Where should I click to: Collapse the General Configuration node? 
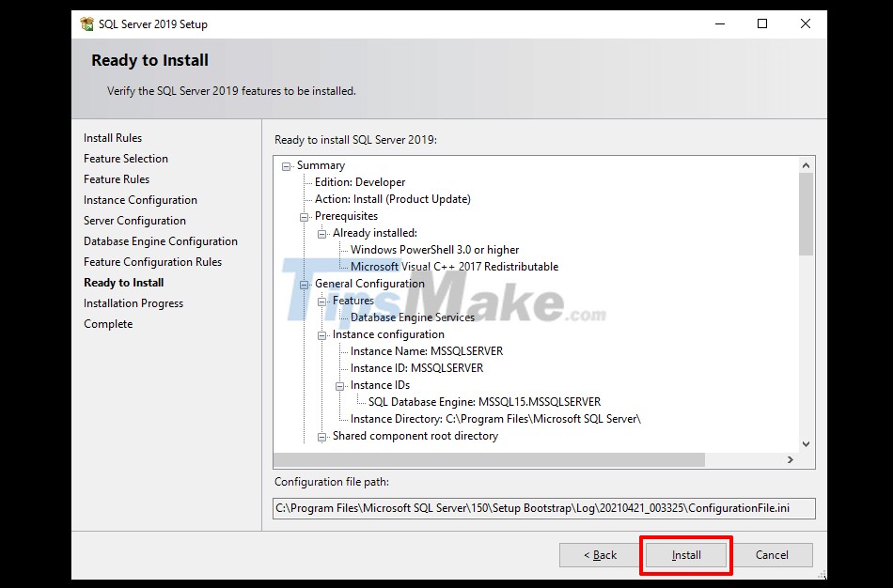pyautogui.click(x=305, y=285)
